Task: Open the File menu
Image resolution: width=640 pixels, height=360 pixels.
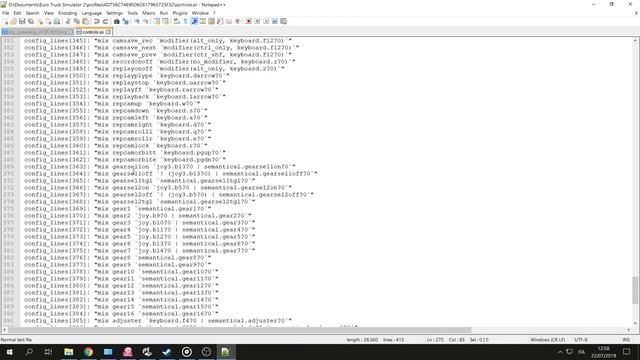Action: pos(5,13)
